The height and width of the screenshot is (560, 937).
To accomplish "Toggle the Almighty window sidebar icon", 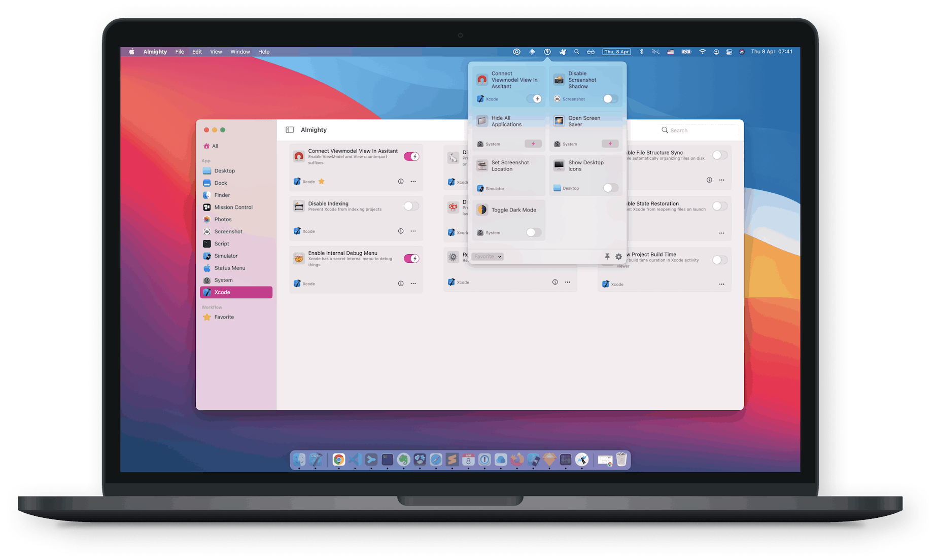I will (290, 130).
